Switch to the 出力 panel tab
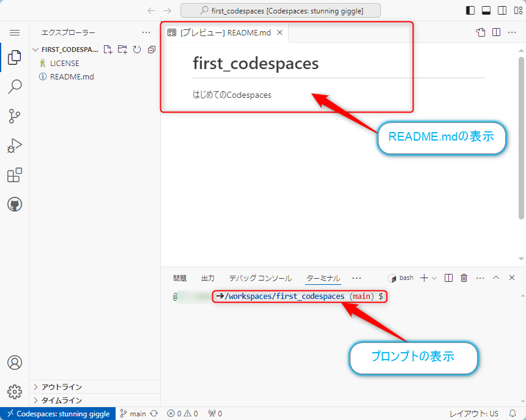 pyautogui.click(x=208, y=278)
